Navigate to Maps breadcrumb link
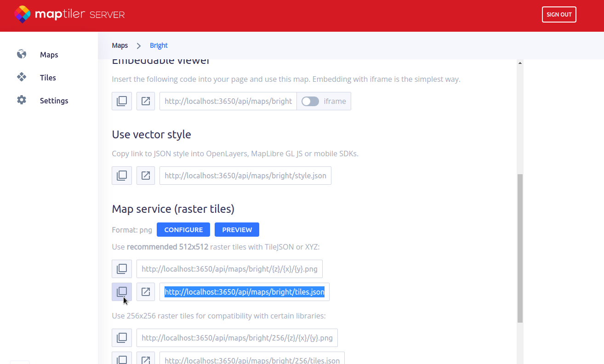This screenshot has height=364, width=604. (120, 45)
